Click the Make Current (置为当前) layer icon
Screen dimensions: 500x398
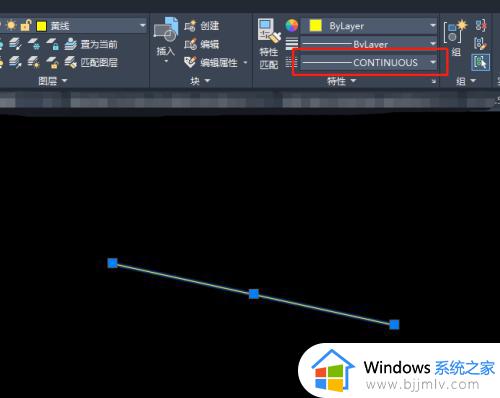click(x=70, y=44)
